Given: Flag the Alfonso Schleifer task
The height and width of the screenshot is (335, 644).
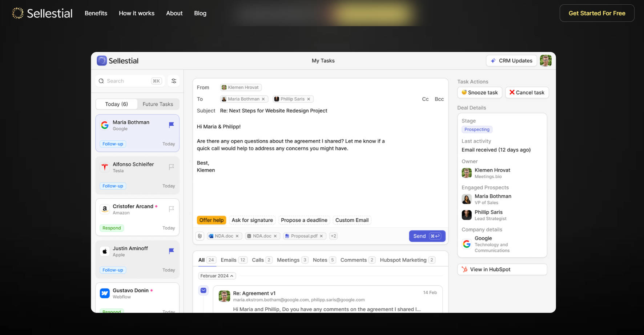Looking at the screenshot, I should pos(172,167).
